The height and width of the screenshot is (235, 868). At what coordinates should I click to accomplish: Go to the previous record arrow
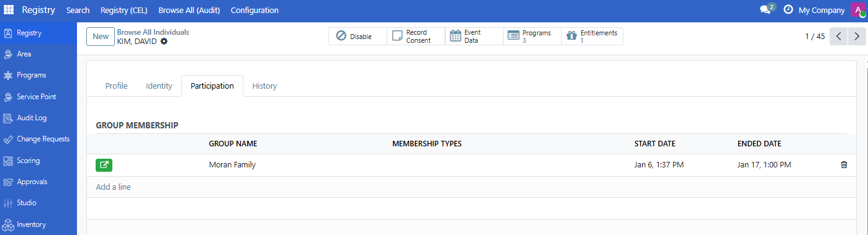click(x=838, y=37)
